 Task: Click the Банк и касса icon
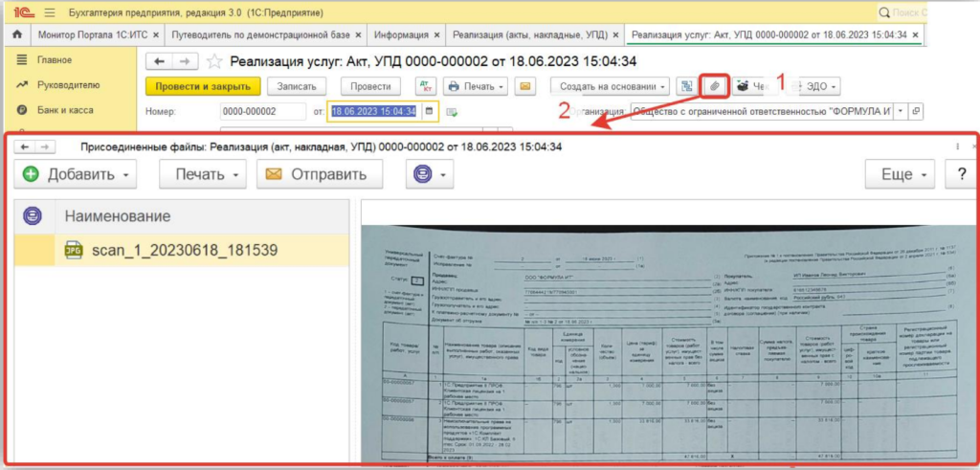[22, 110]
